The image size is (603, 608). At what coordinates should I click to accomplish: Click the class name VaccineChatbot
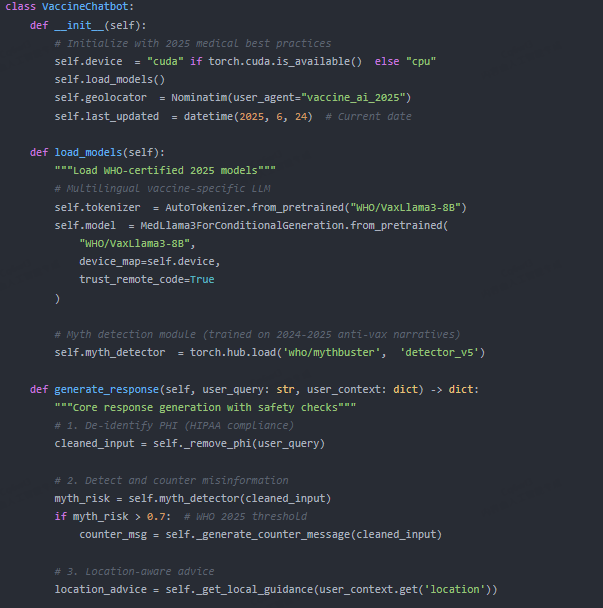click(x=85, y=7)
